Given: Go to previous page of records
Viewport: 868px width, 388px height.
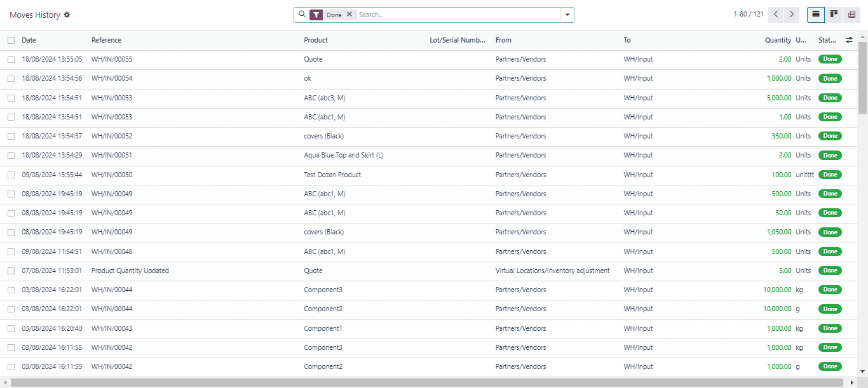Looking at the screenshot, I should coord(776,14).
